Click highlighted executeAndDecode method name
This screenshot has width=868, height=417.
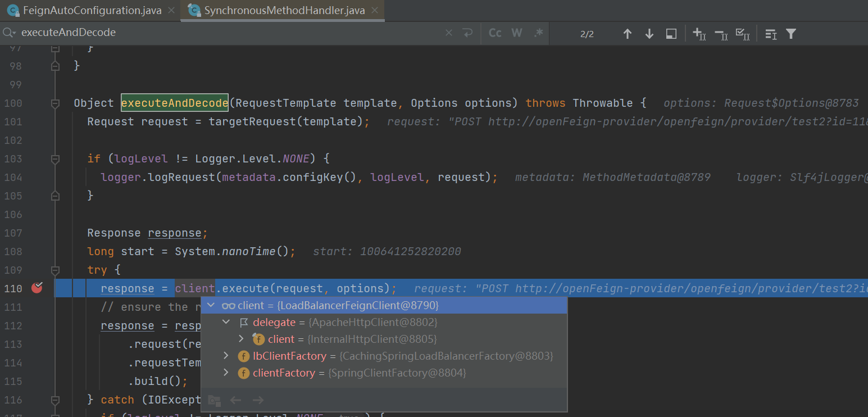pos(175,103)
